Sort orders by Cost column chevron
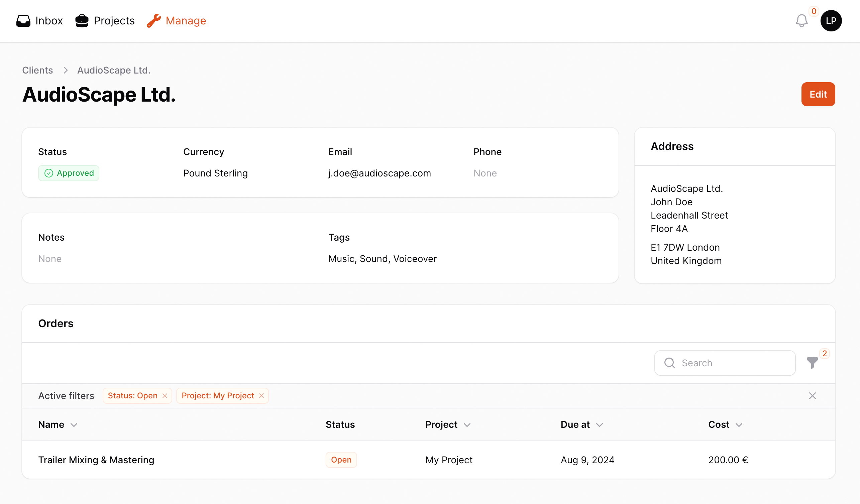Viewport: 860px width, 504px height. tap(739, 425)
